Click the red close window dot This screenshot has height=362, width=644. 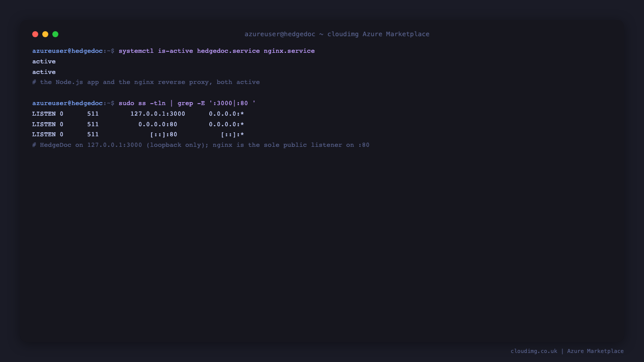click(x=35, y=34)
